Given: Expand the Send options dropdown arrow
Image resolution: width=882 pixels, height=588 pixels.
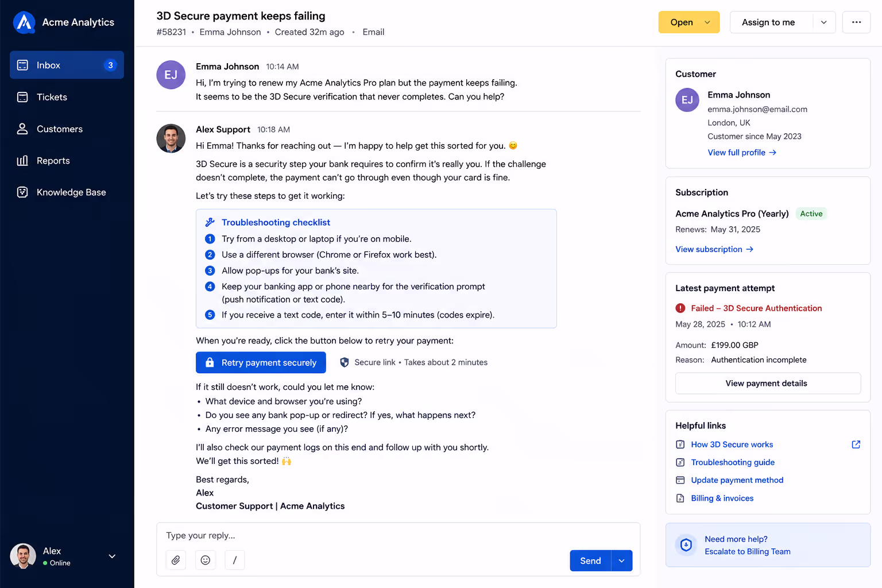Looking at the screenshot, I should (622, 560).
